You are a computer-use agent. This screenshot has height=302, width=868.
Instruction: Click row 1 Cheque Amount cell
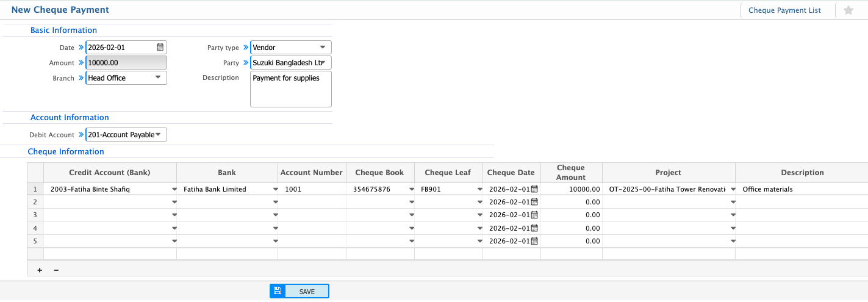click(x=571, y=189)
